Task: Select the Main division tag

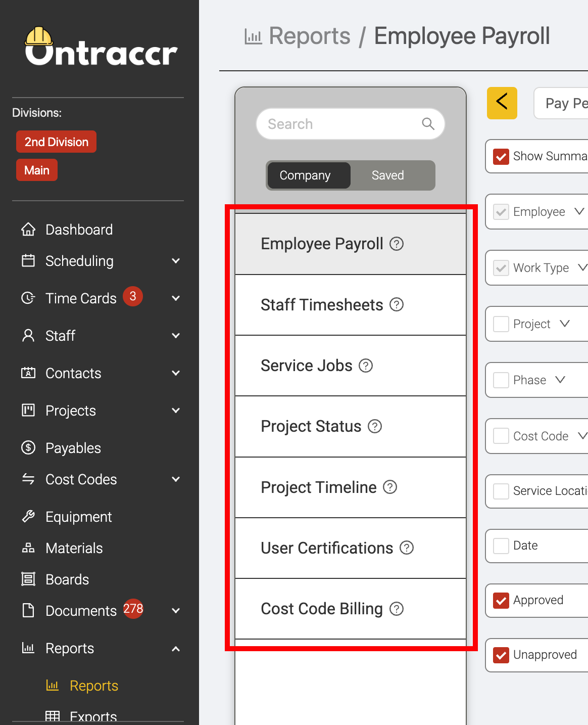Action: [x=37, y=170]
